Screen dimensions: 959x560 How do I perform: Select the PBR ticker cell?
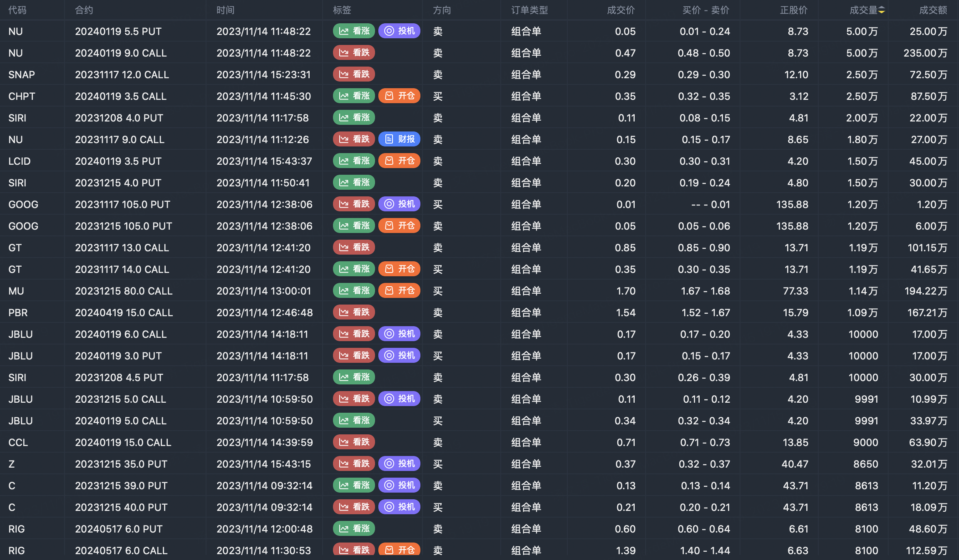click(x=18, y=312)
